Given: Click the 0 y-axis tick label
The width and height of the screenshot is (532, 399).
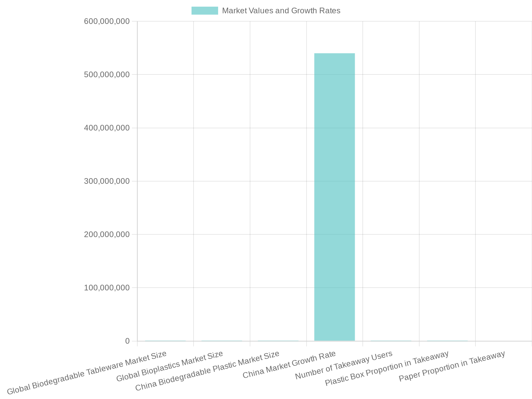Looking at the screenshot, I should (x=127, y=341).
